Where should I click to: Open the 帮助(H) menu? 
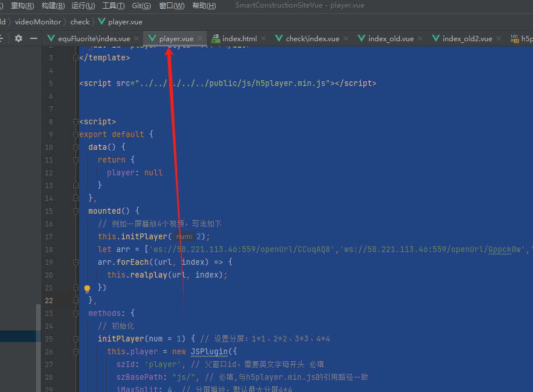(204, 5)
